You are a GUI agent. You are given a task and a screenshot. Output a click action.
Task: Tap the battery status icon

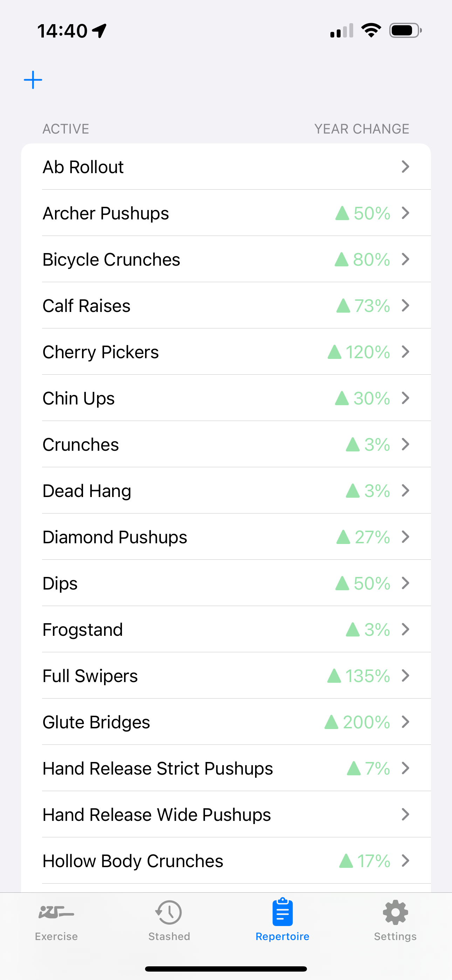click(405, 30)
